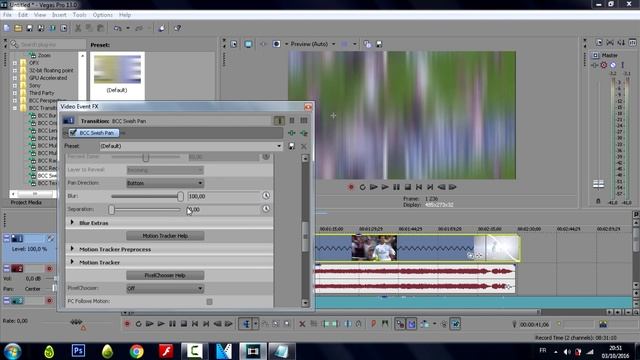Screen dimensions: 640x360
Task: Click the Save snapshot icon in preview toolbar
Action: [379, 44]
